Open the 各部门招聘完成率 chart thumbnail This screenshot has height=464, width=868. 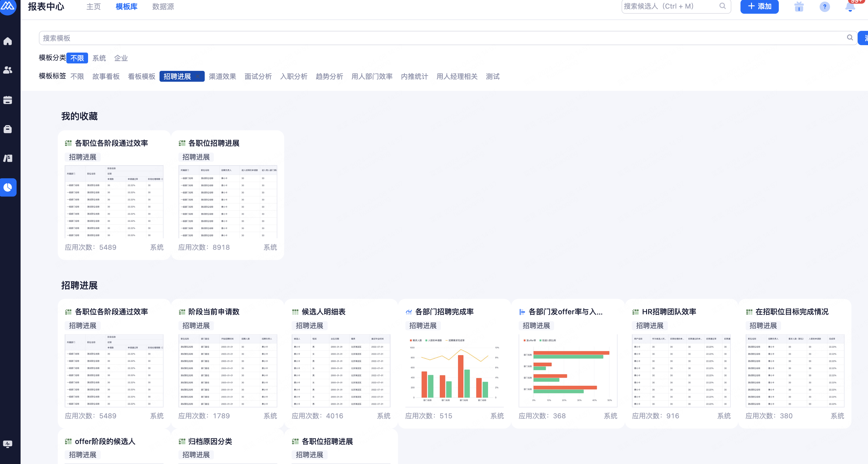tap(455, 370)
